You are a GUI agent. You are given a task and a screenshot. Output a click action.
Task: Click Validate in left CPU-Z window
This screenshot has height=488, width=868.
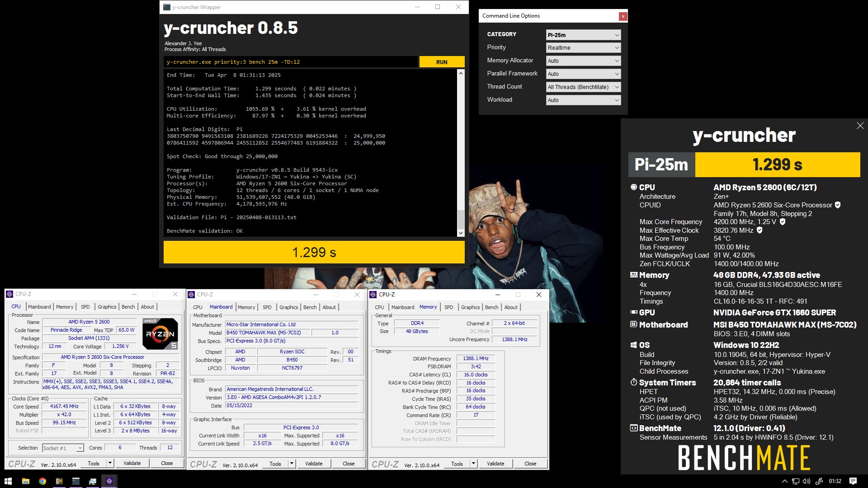(132, 464)
